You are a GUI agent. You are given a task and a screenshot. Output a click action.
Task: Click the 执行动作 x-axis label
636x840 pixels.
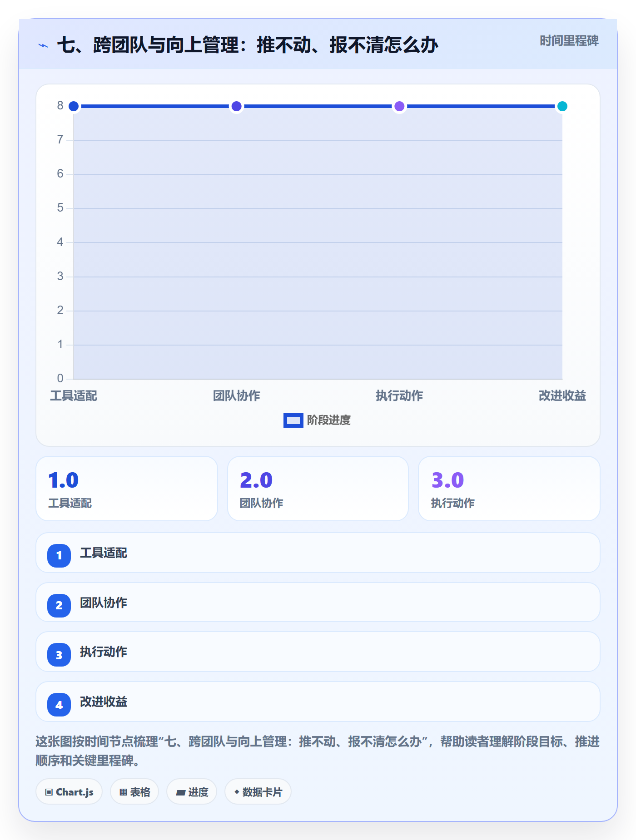399,396
